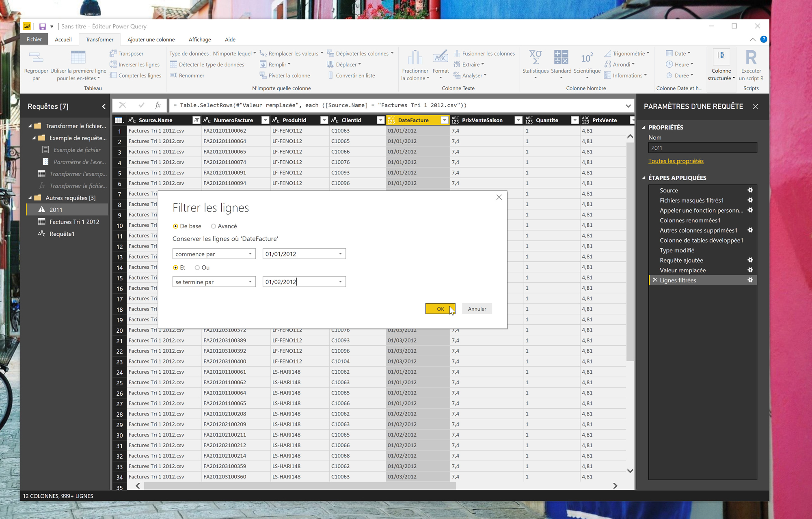The width and height of the screenshot is (812, 519).
Task: Click Convertir en liste
Action: [x=352, y=75]
